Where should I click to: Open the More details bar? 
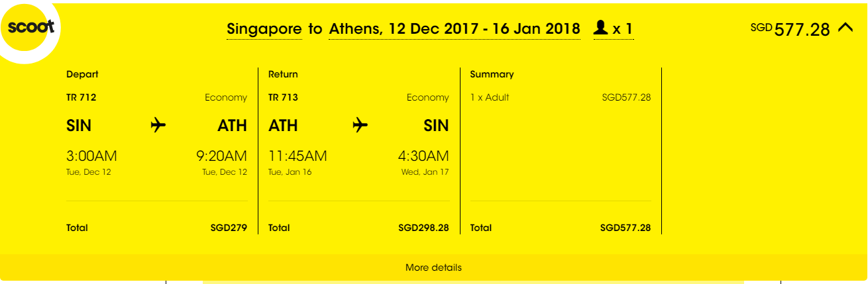coord(433,267)
